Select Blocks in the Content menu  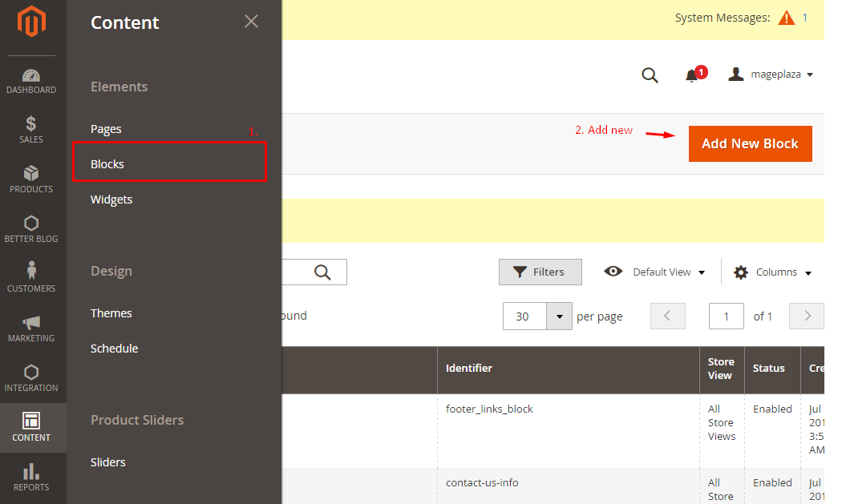[107, 164]
